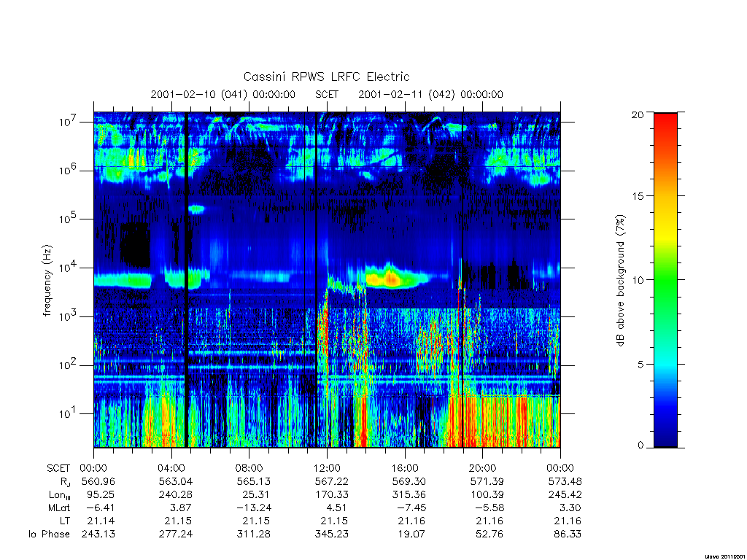The width and height of the screenshot is (747, 560).
Task: Click the MLat value -6.41
Action: pos(101,507)
